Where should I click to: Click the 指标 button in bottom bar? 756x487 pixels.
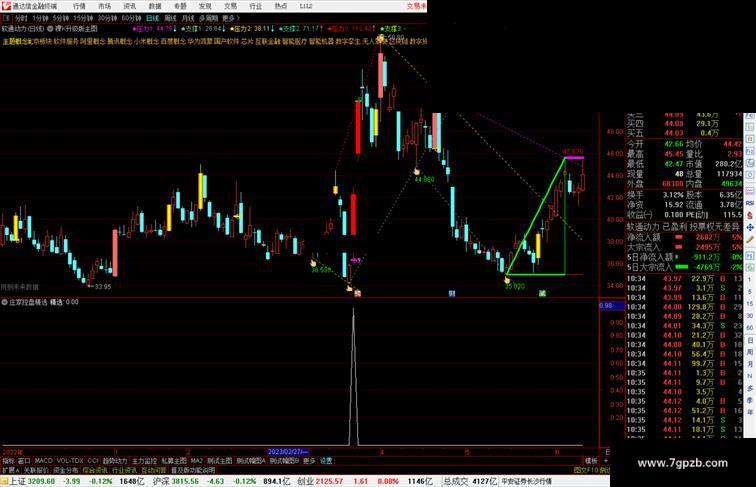pos(8,461)
